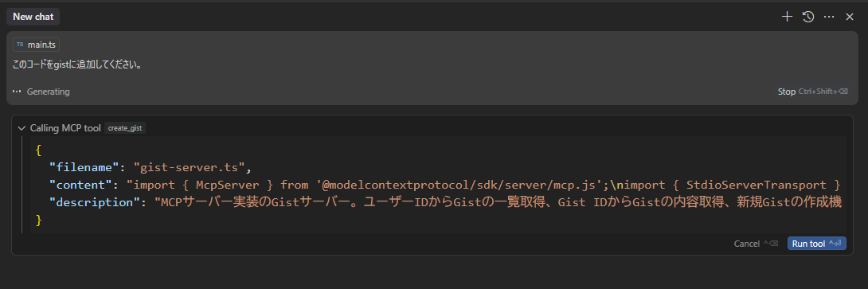Open chat history via the clock icon
This screenshot has height=289, width=868.
(808, 17)
